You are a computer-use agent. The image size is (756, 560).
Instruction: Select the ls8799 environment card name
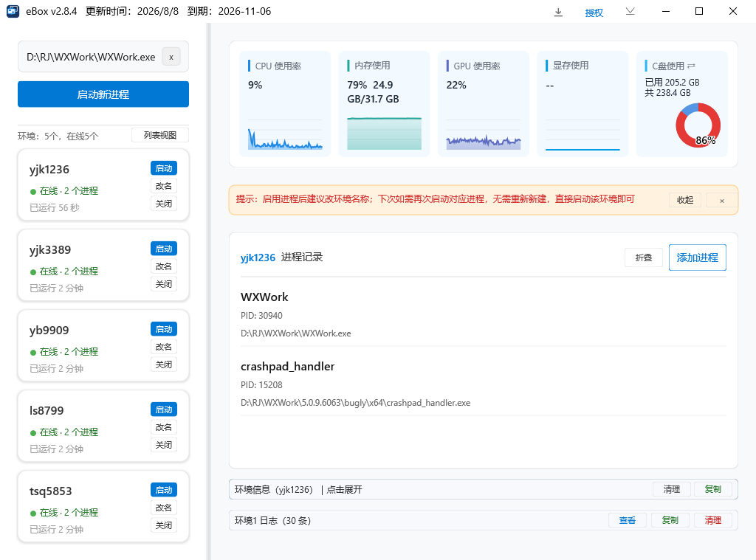point(47,411)
